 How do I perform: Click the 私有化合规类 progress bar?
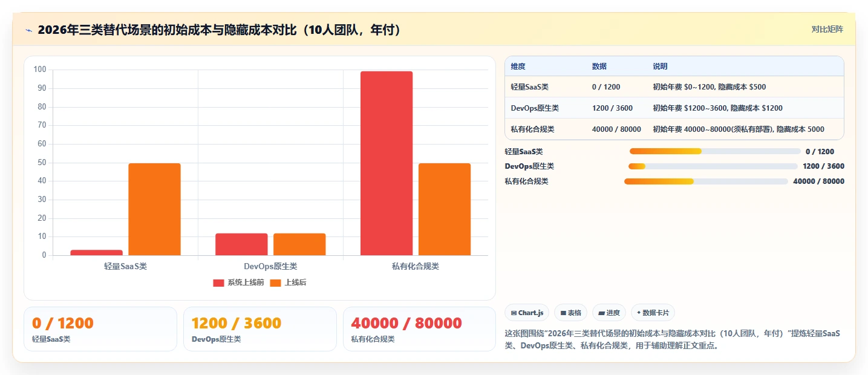[706, 181]
